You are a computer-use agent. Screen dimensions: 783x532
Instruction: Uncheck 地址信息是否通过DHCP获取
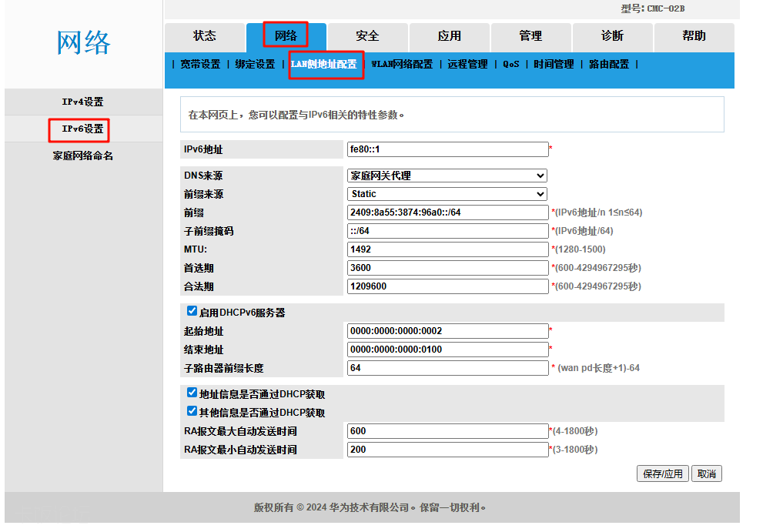192,393
